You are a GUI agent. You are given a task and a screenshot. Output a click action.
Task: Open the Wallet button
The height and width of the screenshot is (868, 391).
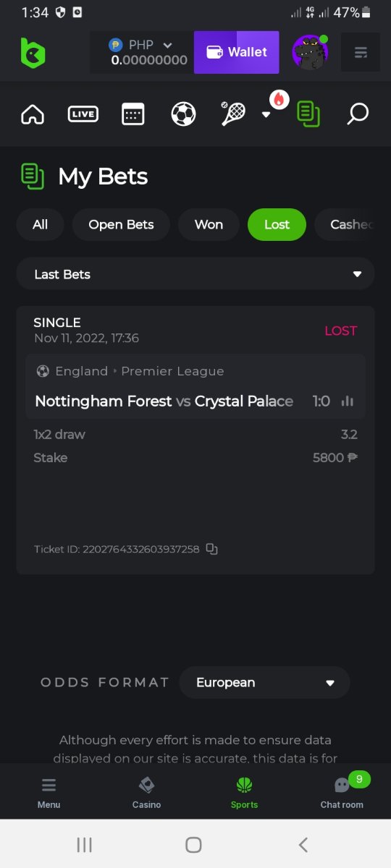point(236,52)
